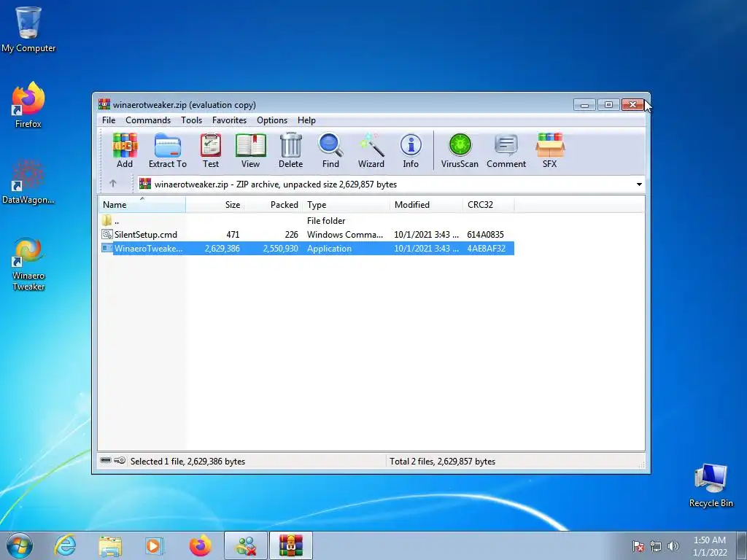The height and width of the screenshot is (560, 747).
Task: Start VirusScan green bug icon
Action: pyautogui.click(x=460, y=150)
